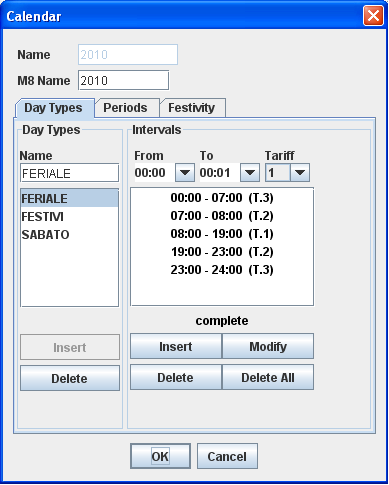The width and height of the screenshot is (389, 485).
Task: Switch to the Day Types tab
Action: click(54, 108)
